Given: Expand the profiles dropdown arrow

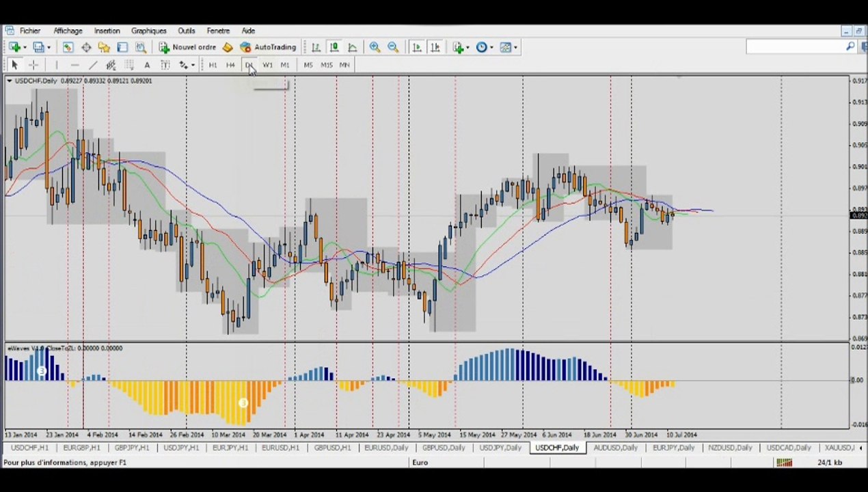Looking at the screenshot, I should pos(49,47).
